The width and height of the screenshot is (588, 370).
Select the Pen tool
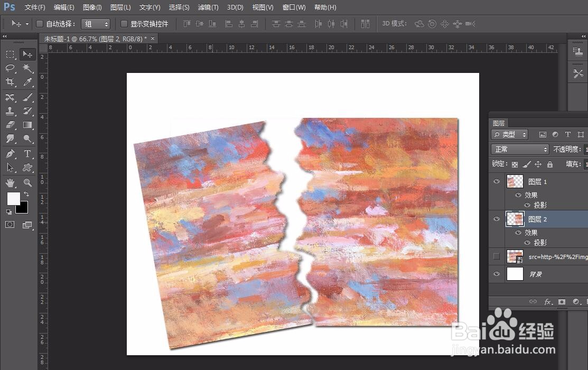point(10,154)
